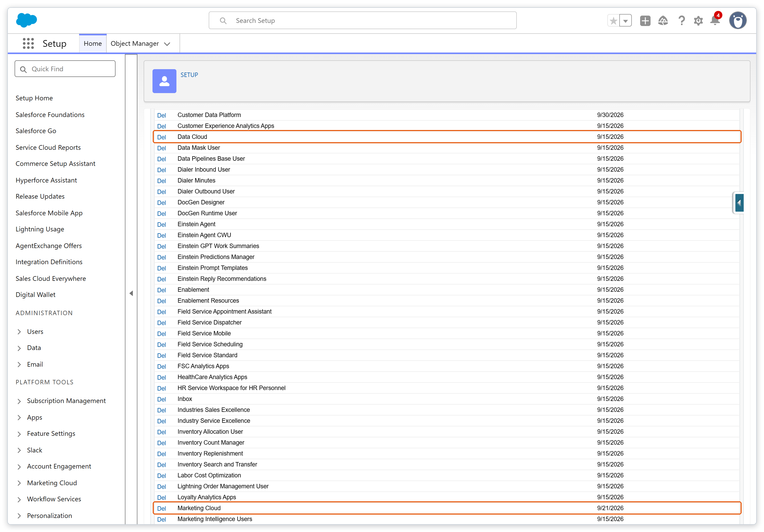The height and width of the screenshot is (532, 764).
Task: Open the Object Manager tab
Action: 135,44
